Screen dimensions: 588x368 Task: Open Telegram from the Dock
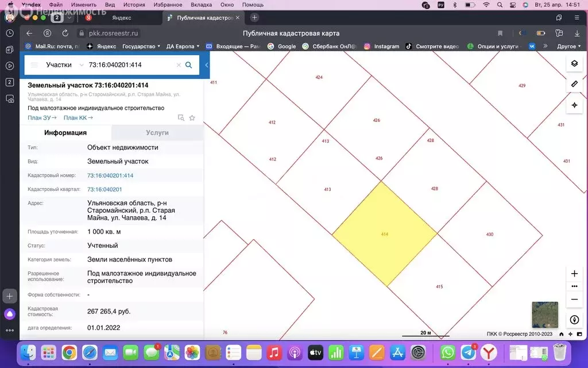[468, 352]
